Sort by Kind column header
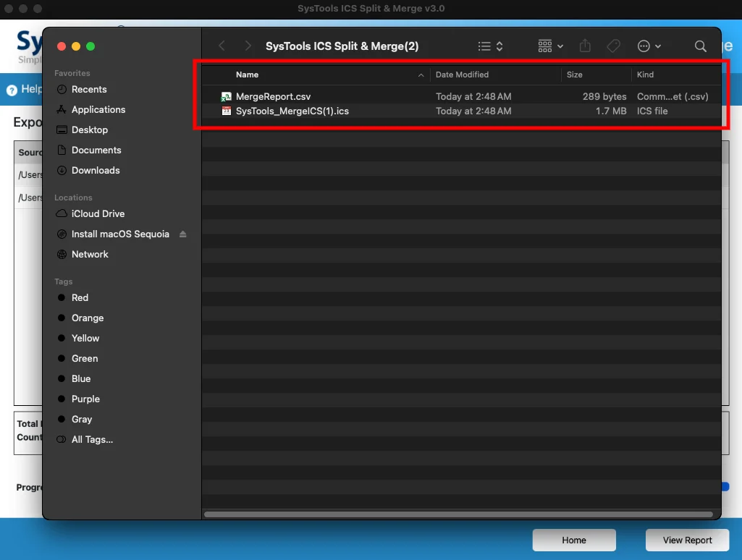 coord(645,75)
